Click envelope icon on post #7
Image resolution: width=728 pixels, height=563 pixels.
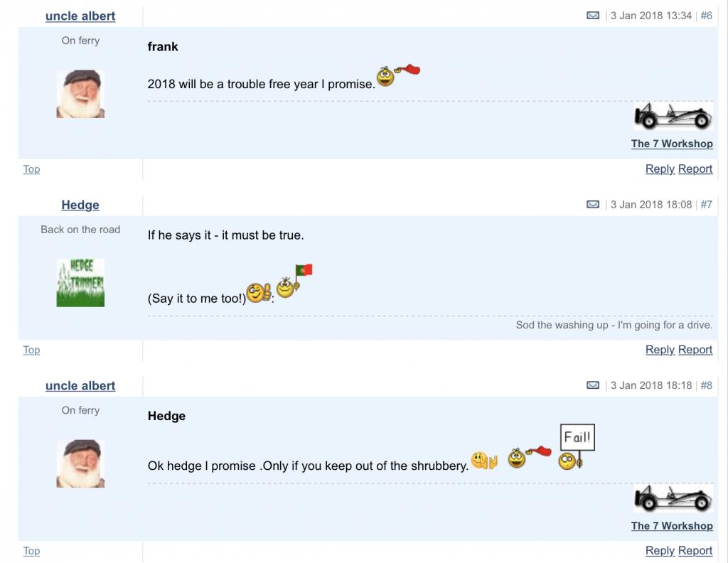[593, 205]
